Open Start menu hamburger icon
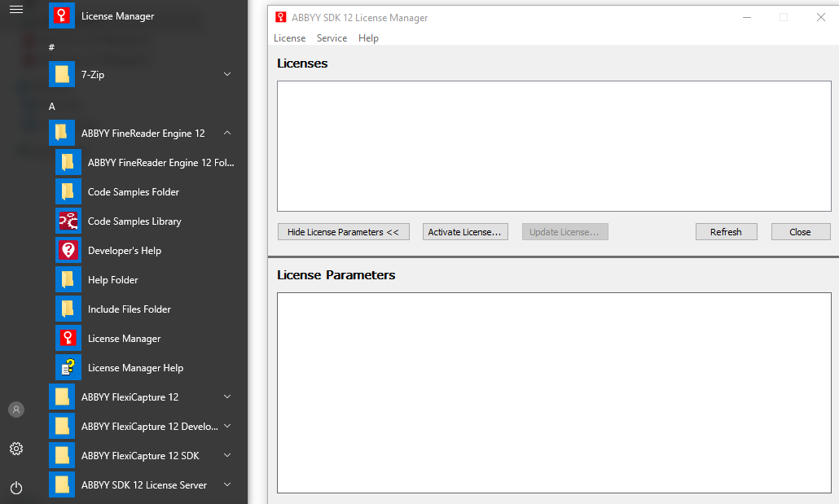 tap(16, 10)
